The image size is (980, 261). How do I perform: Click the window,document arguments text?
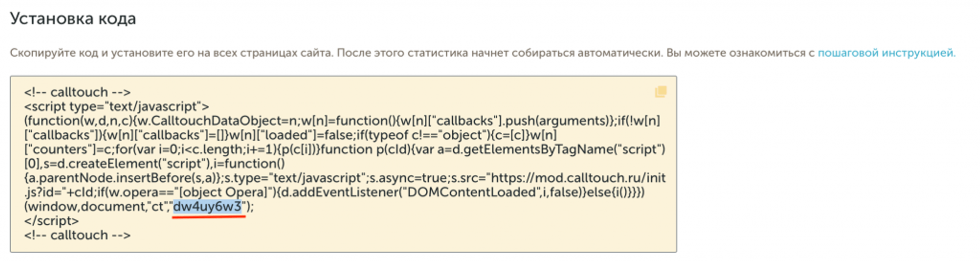[x=86, y=207]
